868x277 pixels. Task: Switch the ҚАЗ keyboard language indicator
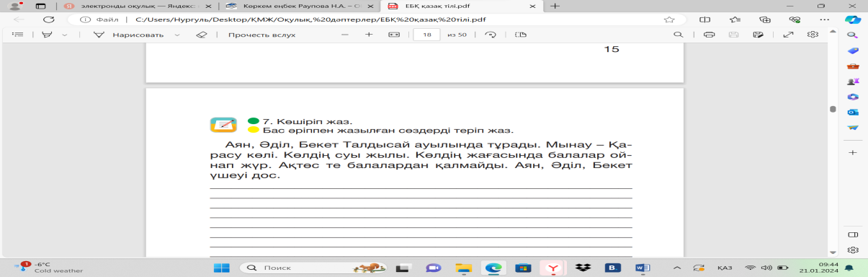point(724,268)
